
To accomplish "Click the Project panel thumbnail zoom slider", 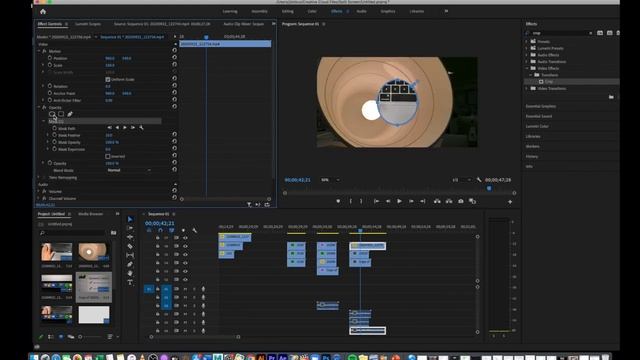I will (x=91, y=337).
